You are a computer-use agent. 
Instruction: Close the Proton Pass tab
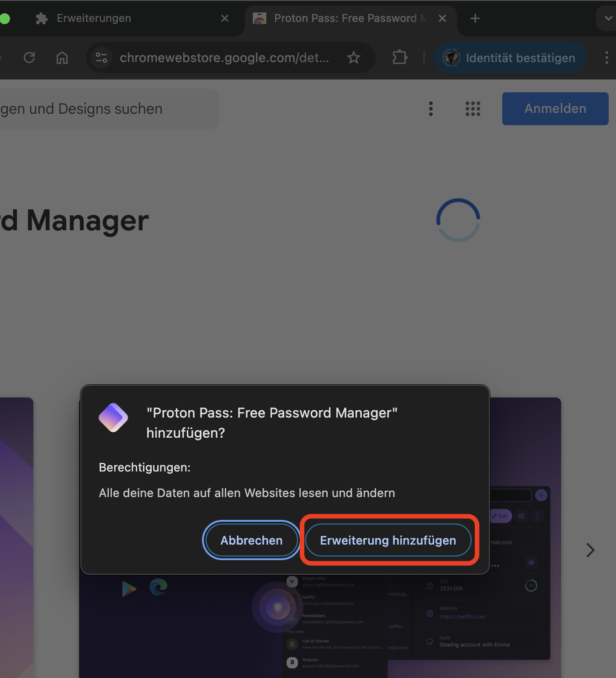pos(442,18)
